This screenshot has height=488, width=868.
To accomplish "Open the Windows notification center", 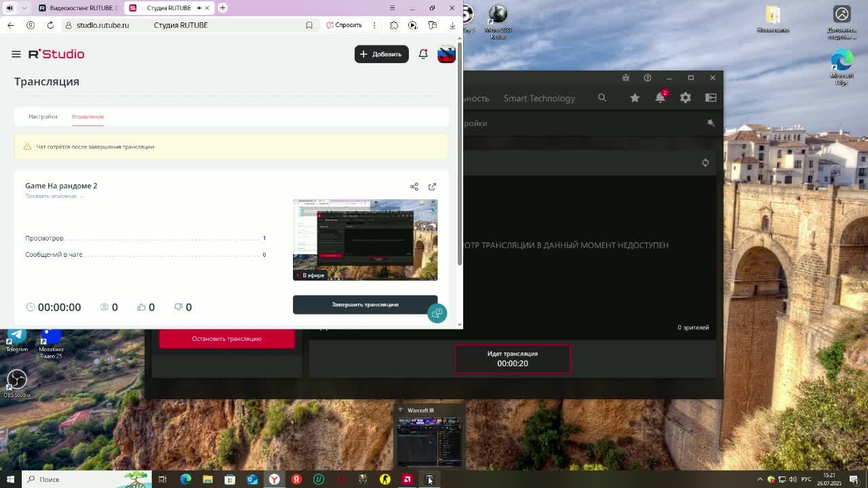I will [x=854, y=479].
